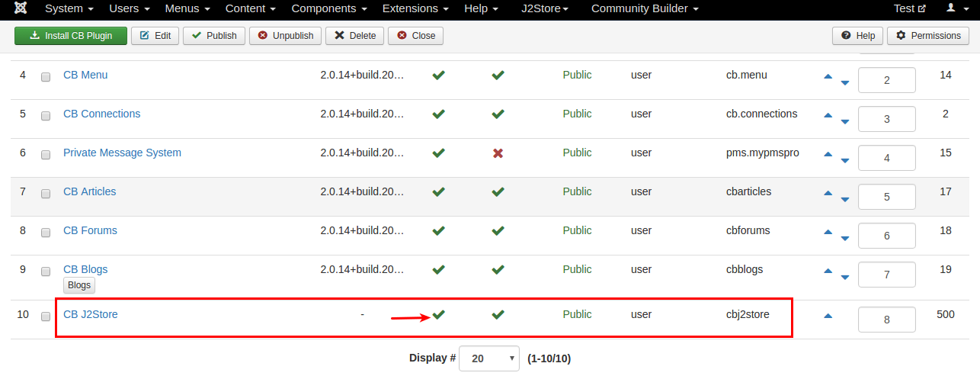Toggle published checkmark of CB J2Store

pyautogui.click(x=438, y=314)
